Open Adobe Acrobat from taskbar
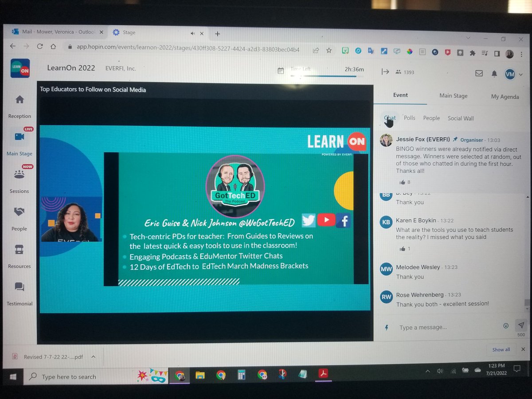This screenshot has height=399, width=532. click(x=323, y=374)
